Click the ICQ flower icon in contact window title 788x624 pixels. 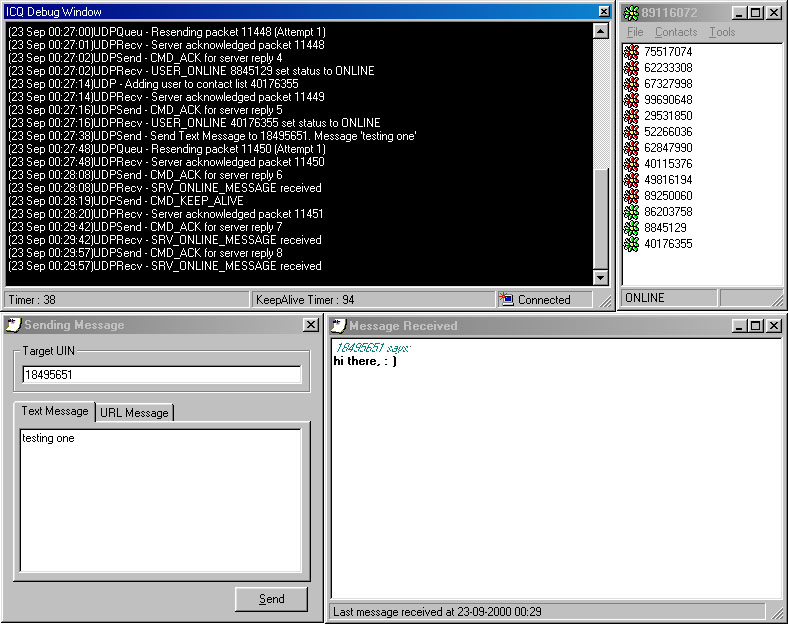click(631, 13)
